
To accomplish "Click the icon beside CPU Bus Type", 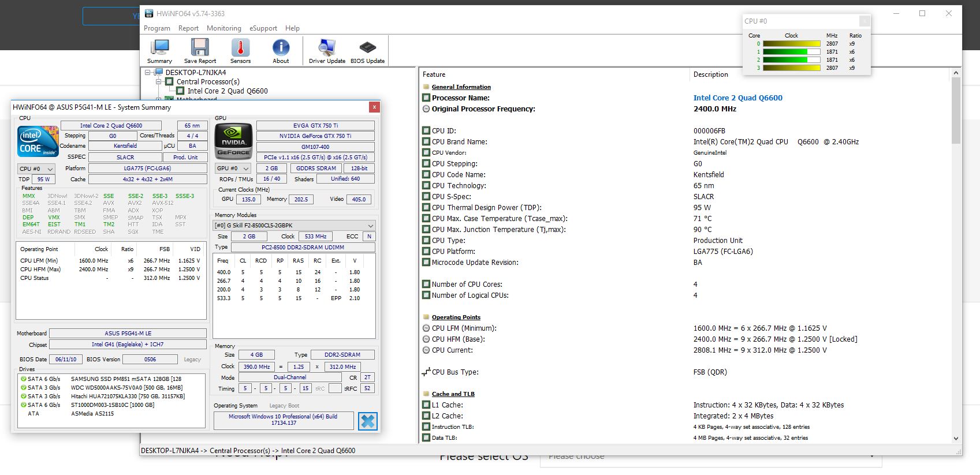I will click(426, 372).
